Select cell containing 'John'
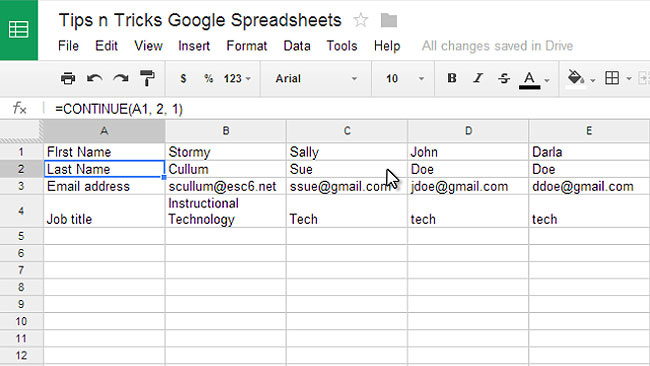Image resolution: width=650 pixels, height=366 pixels. pyautogui.click(x=468, y=152)
